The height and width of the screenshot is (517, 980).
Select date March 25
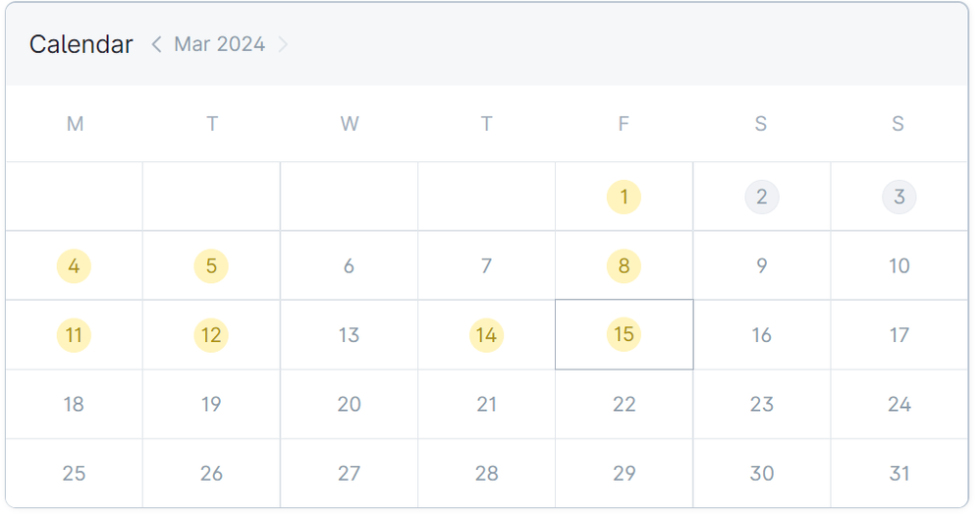(x=74, y=473)
